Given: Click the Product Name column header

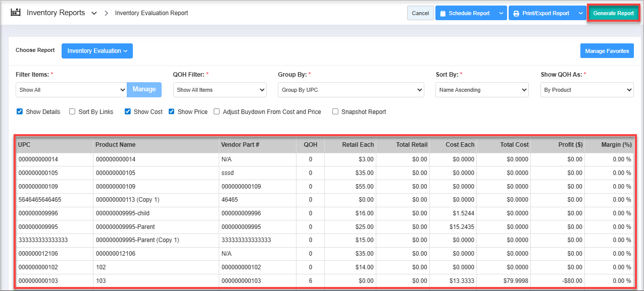Looking at the screenshot, I should tap(116, 145).
